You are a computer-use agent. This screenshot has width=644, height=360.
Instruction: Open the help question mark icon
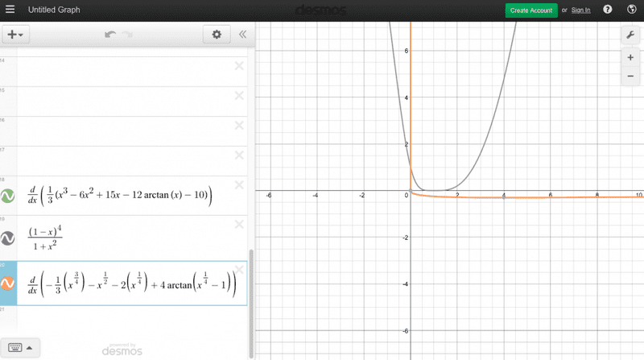pos(608,10)
